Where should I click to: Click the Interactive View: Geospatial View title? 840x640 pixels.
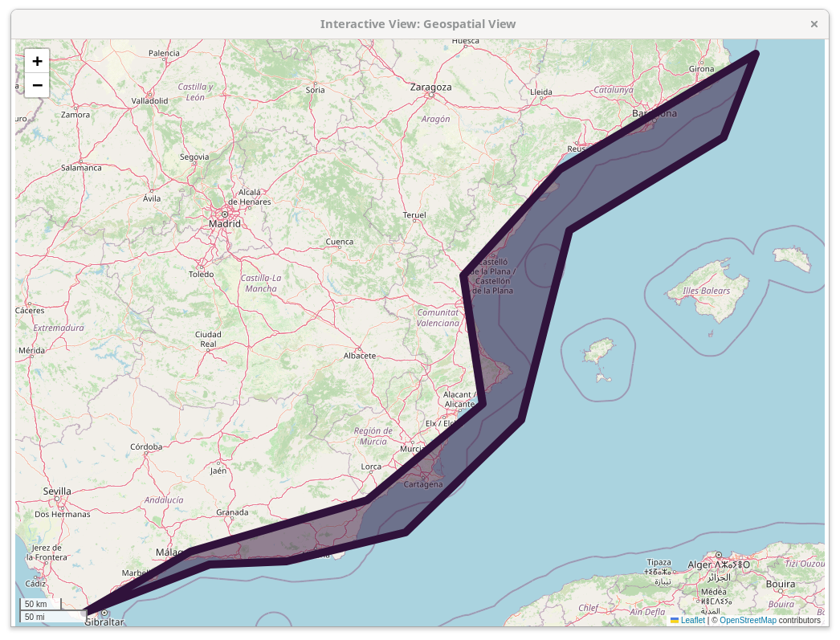pyautogui.click(x=418, y=24)
